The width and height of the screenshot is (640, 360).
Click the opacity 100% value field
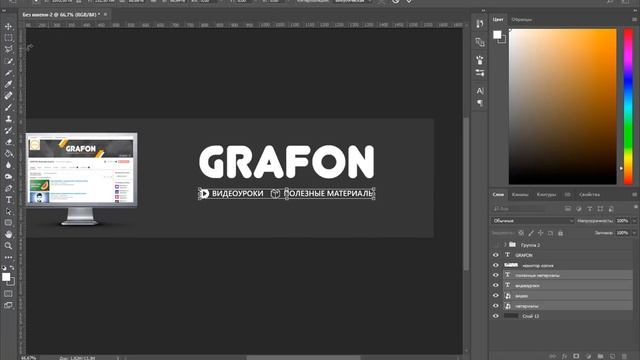[x=622, y=221]
